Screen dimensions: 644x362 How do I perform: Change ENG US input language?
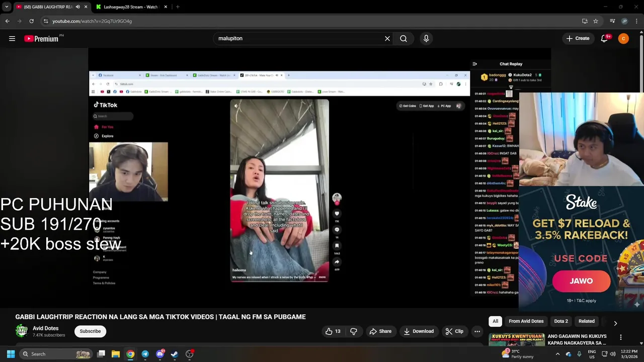tap(592, 354)
